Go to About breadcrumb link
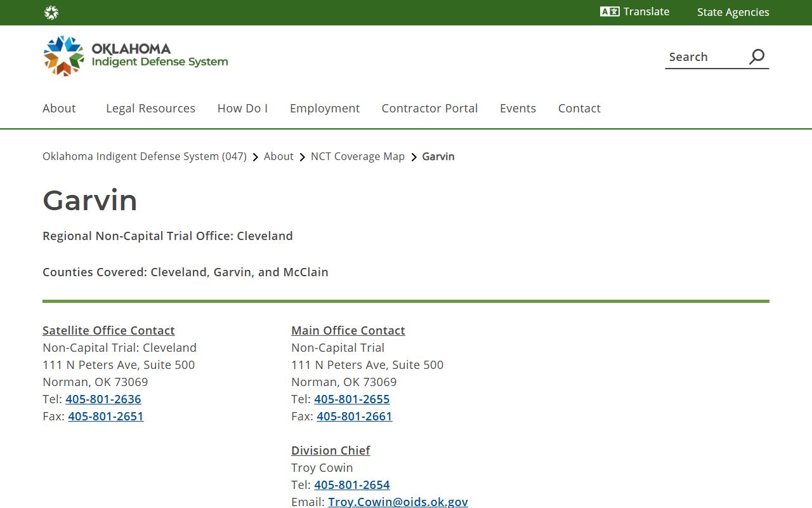The height and width of the screenshot is (508, 812). (278, 156)
